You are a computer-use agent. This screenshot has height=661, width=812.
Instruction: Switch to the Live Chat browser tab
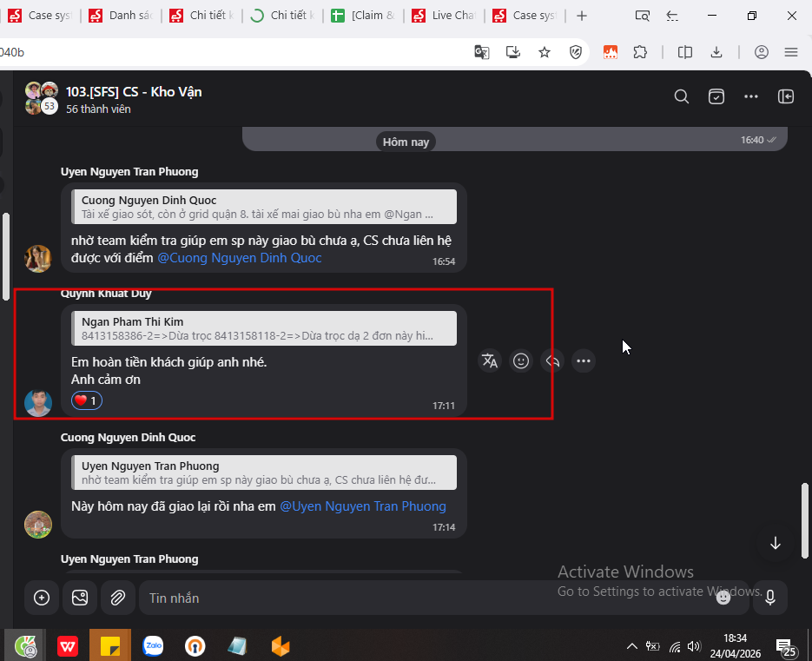tap(444, 16)
